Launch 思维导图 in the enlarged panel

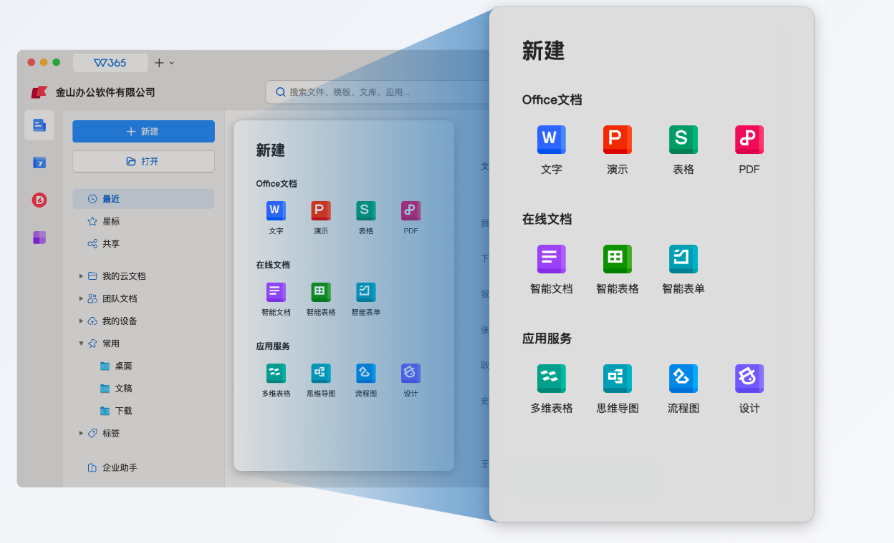point(617,378)
